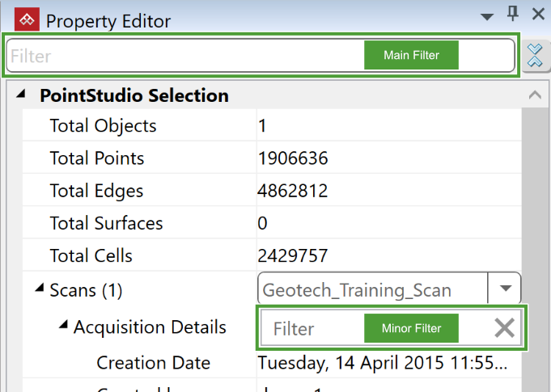Click the Property Editor app logo icon
551x392 pixels.
[26, 19]
